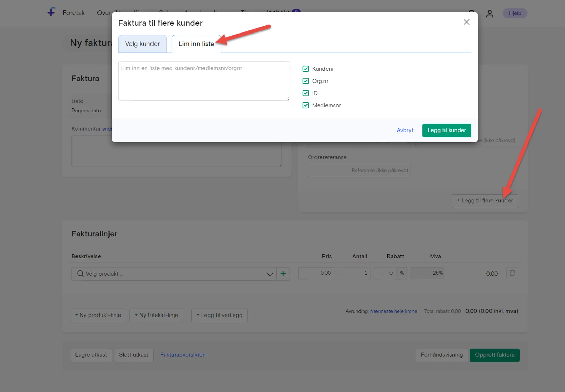Screen dimensions: 565x392
Task: Close the Faktura til flere kunder dialog
Action: point(466,22)
